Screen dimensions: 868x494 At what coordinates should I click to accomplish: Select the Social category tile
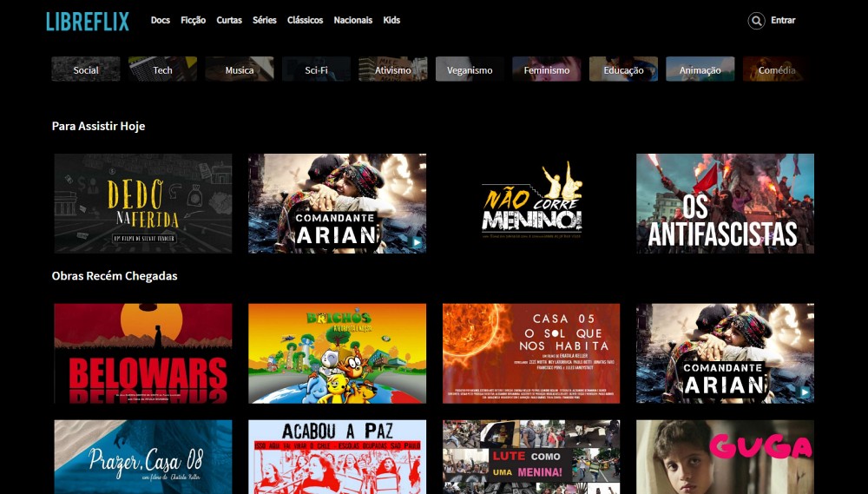86,69
